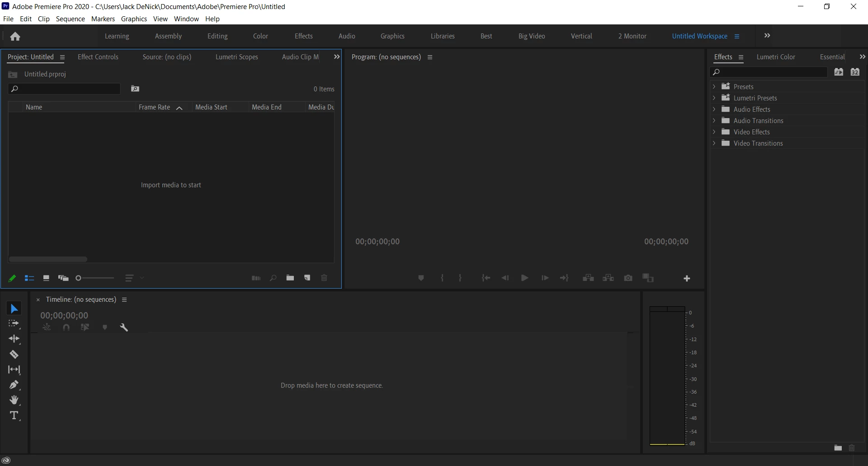Create new search bin from query

[135, 89]
